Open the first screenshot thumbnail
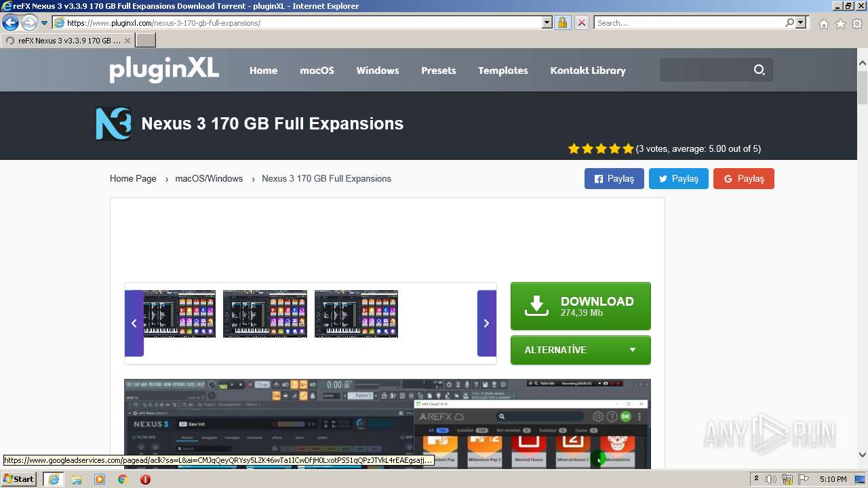The image size is (868, 488). click(180, 314)
